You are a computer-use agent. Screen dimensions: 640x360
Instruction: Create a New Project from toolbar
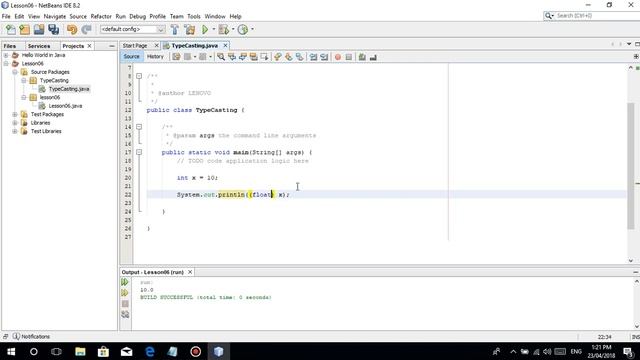24,29
